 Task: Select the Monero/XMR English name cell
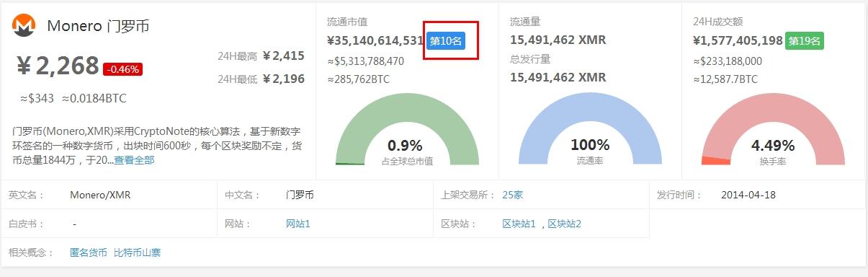click(100, 195)
